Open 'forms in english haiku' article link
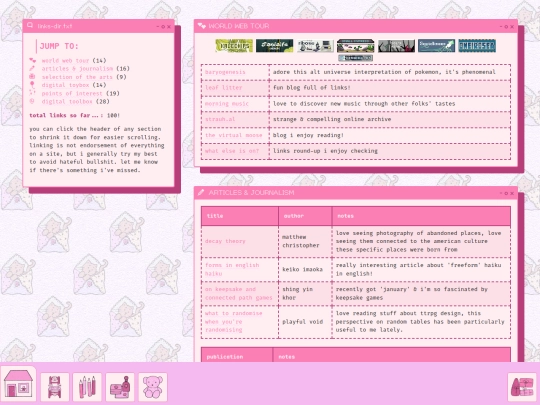 pos(232,269)
